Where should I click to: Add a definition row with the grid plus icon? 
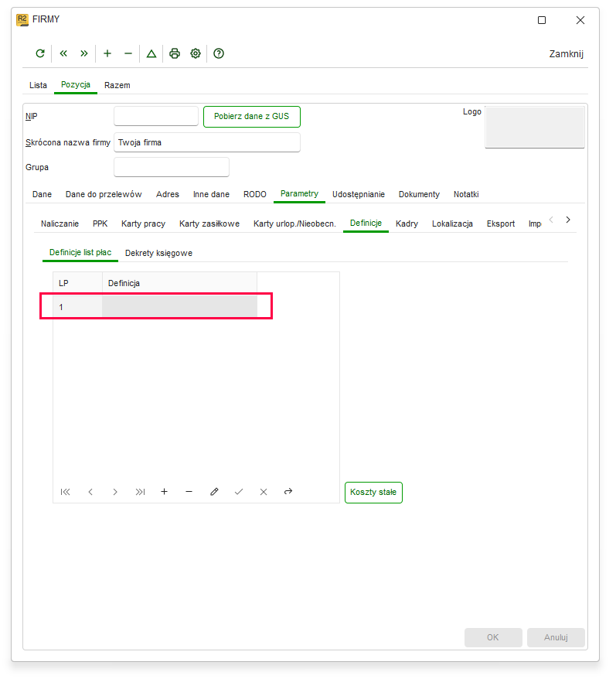(x=164, y=492)
